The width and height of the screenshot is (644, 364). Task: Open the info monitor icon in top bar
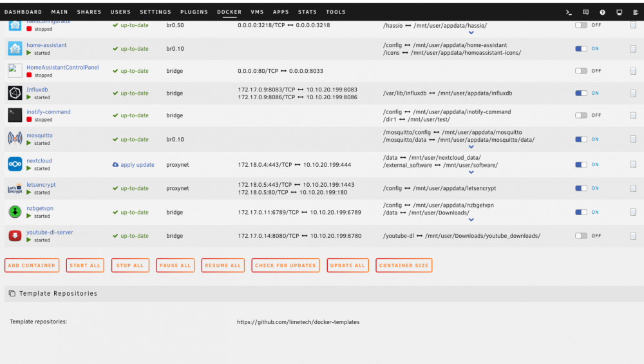coord(620,12)
